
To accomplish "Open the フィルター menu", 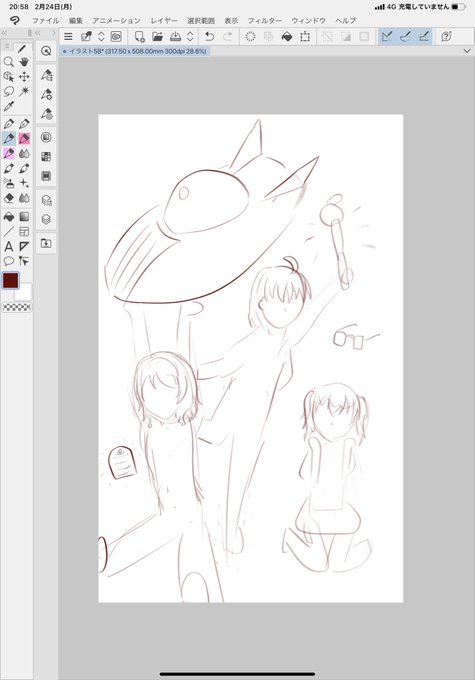I will [264, 20].
